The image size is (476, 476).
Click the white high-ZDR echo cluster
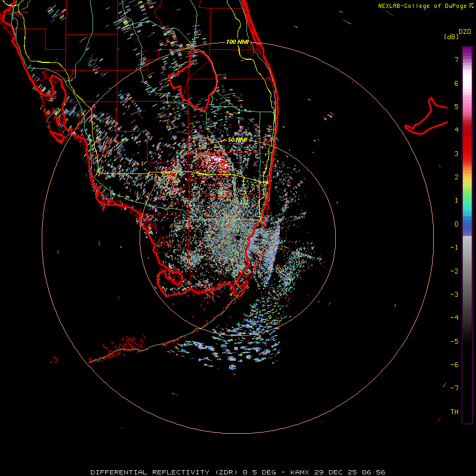(217, 161)
